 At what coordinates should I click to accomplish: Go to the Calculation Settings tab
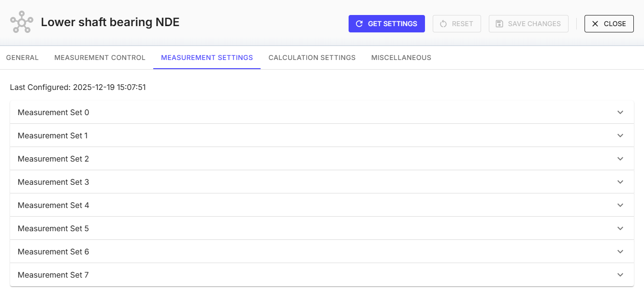pyautogui.click(x=312, y=58)
